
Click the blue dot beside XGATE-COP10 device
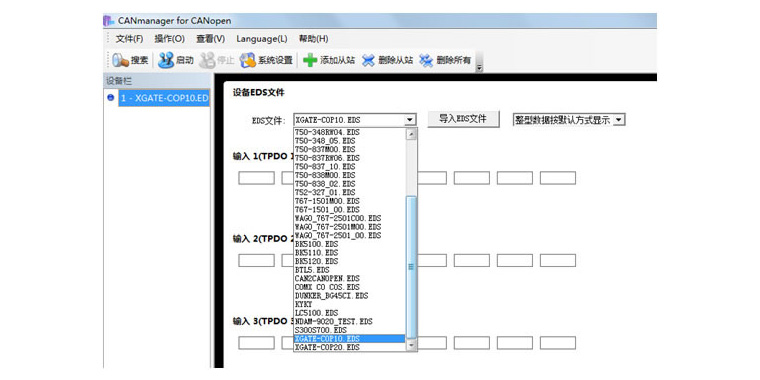click(x=110, y=97)
